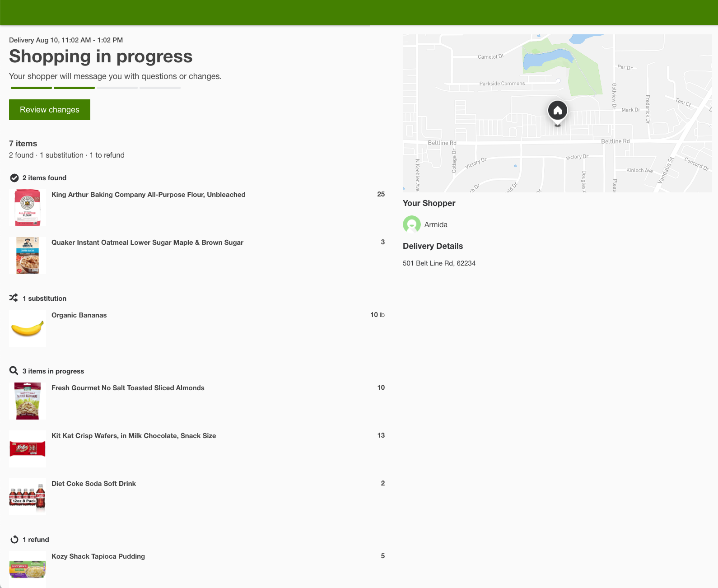Click the shuffle icon beside 1 substitution
The height and width of the screenshot is (588, 718).
(x=14, y=298)
